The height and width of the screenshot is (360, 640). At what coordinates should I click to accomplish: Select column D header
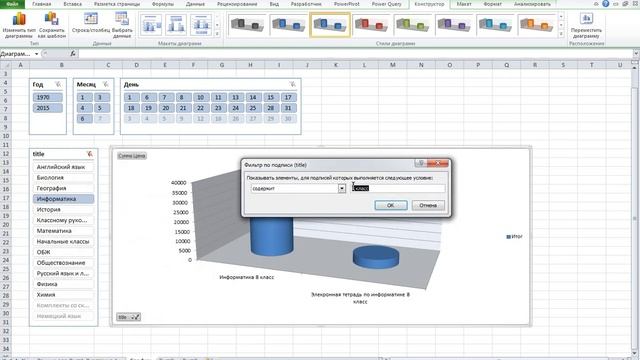coord(136,65)
